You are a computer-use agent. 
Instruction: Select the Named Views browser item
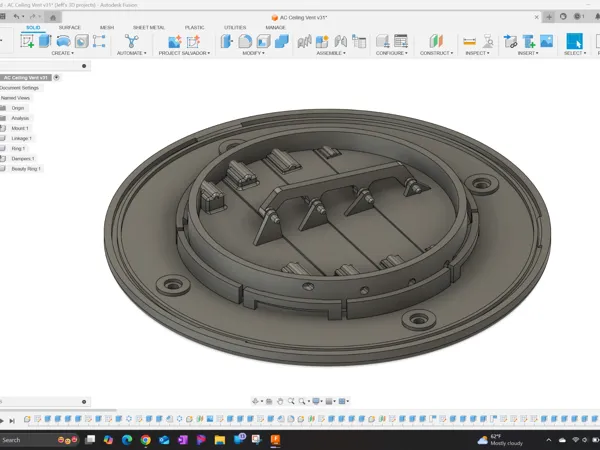pyautogui.click(x=15, y=98)
